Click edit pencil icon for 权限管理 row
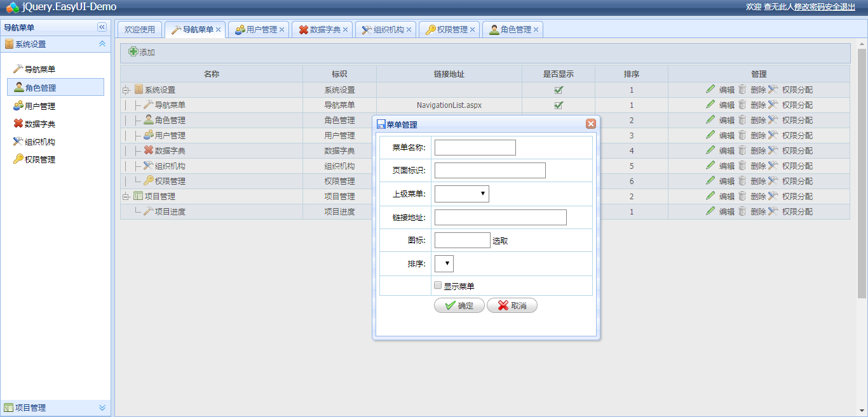The image size is (868, 417). [710, 181]
